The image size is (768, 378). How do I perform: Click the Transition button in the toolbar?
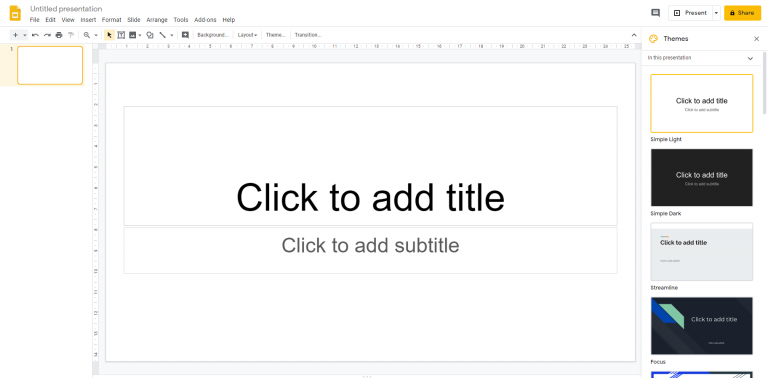[308, 35]
